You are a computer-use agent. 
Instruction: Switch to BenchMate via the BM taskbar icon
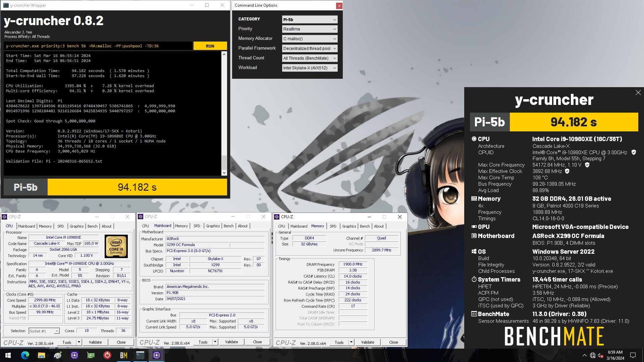(124, 355)
